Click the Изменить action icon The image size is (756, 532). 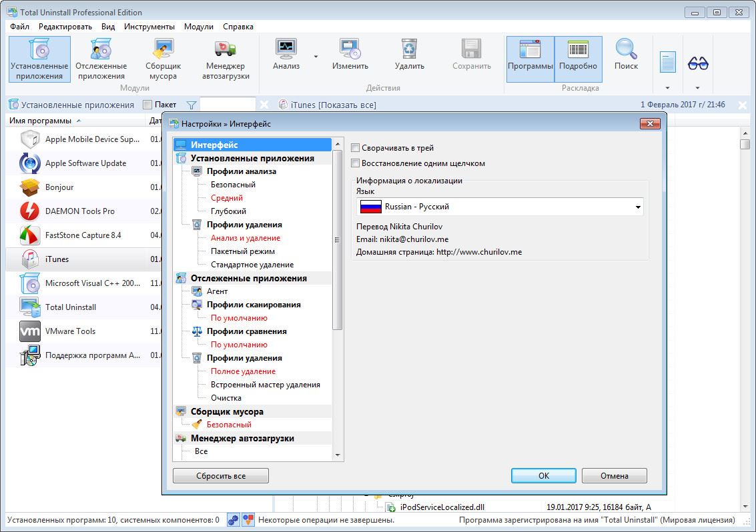pos(350,49)
